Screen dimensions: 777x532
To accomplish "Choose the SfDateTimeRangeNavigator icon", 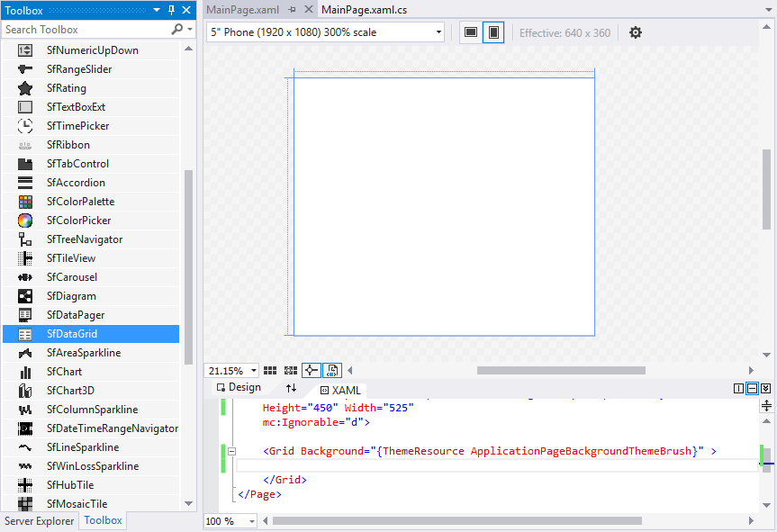I will [25, 428].
